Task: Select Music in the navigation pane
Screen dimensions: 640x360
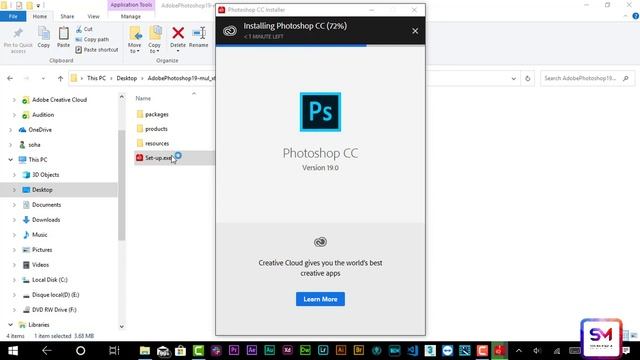Action: point(40,235)
